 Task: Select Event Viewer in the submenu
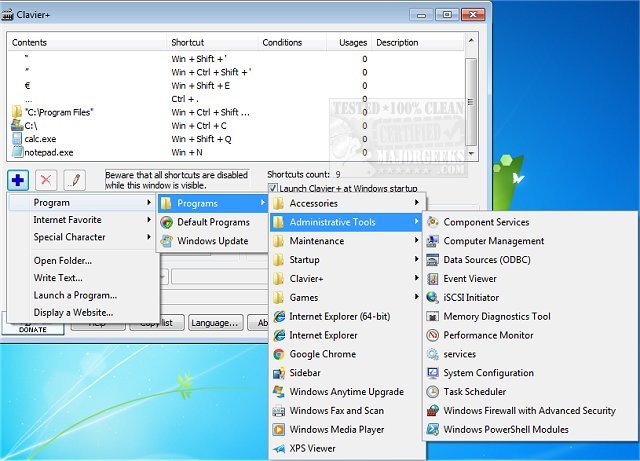(x=530, y=278)
